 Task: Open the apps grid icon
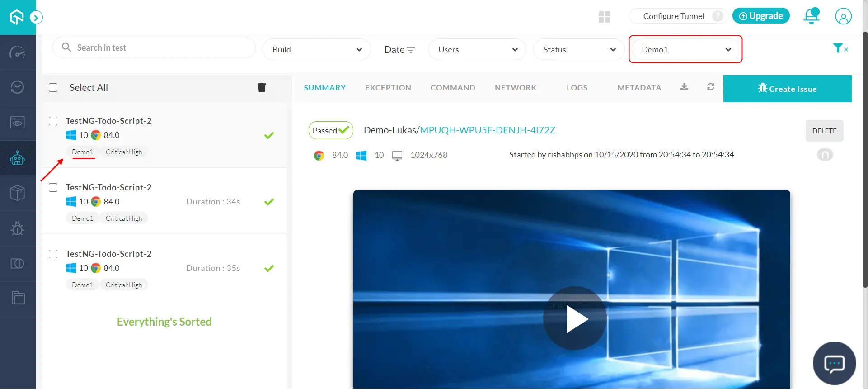click(x=604, y=17)
